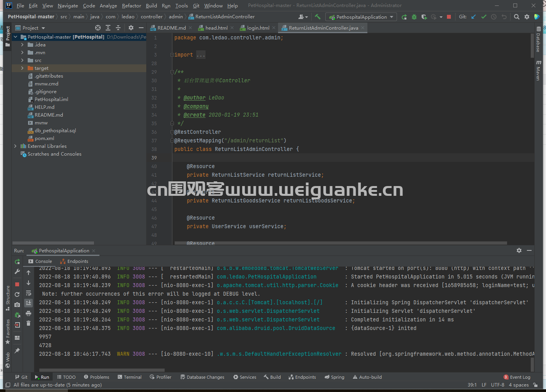Rerun application in Run panel

coord(17,261)
